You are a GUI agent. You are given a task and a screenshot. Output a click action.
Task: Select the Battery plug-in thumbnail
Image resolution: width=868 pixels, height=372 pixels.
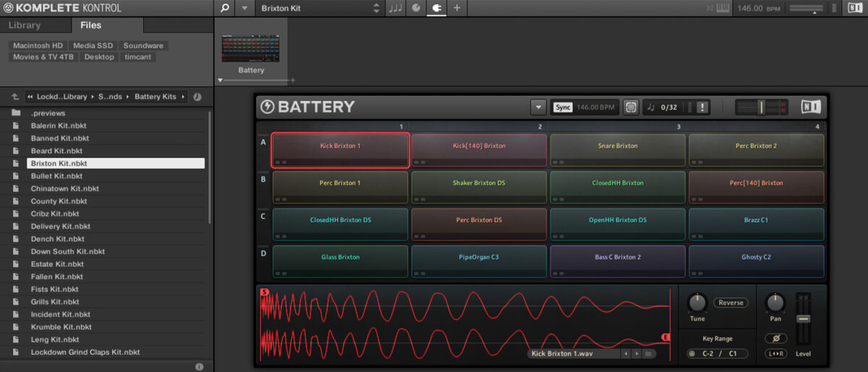251,48
